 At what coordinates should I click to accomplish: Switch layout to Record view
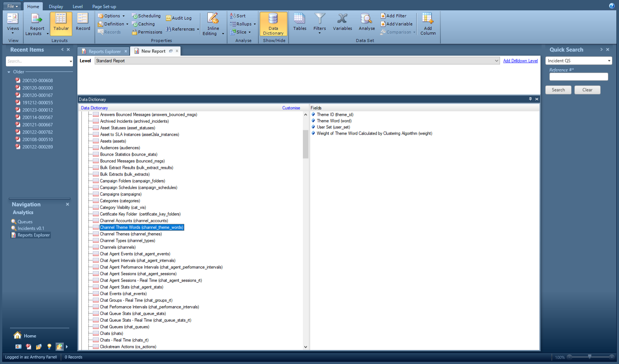click(x=83, y=23)
